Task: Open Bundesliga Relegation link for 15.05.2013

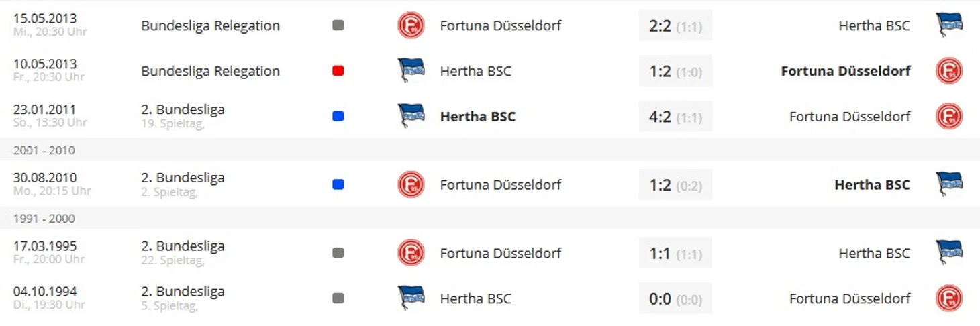Action: 210,25
